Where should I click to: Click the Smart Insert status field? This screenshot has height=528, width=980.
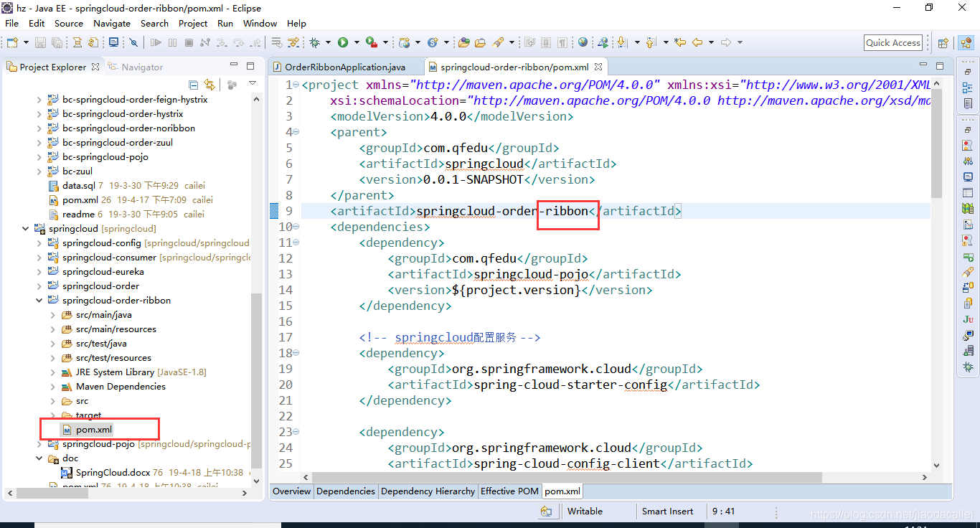pos(667,511)
